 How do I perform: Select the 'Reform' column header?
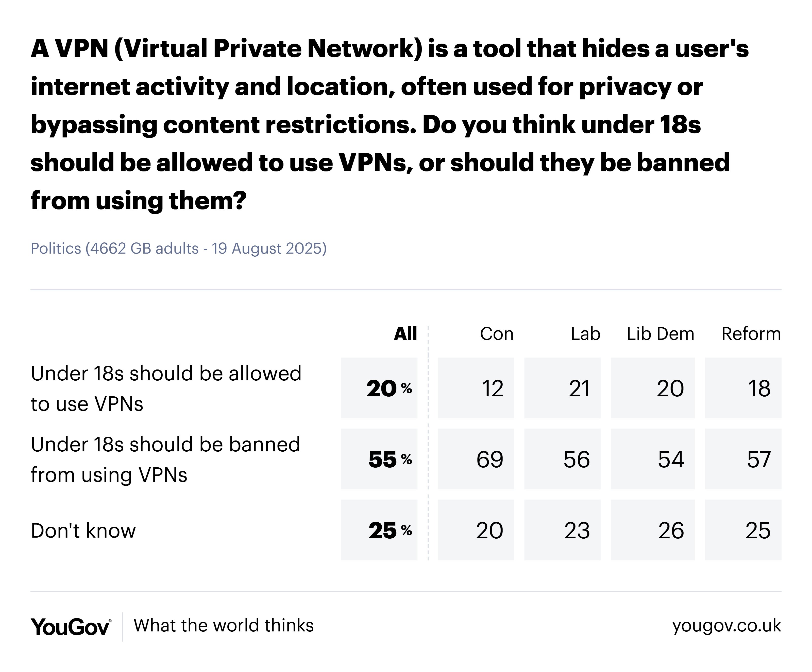(x=751, y=334)
